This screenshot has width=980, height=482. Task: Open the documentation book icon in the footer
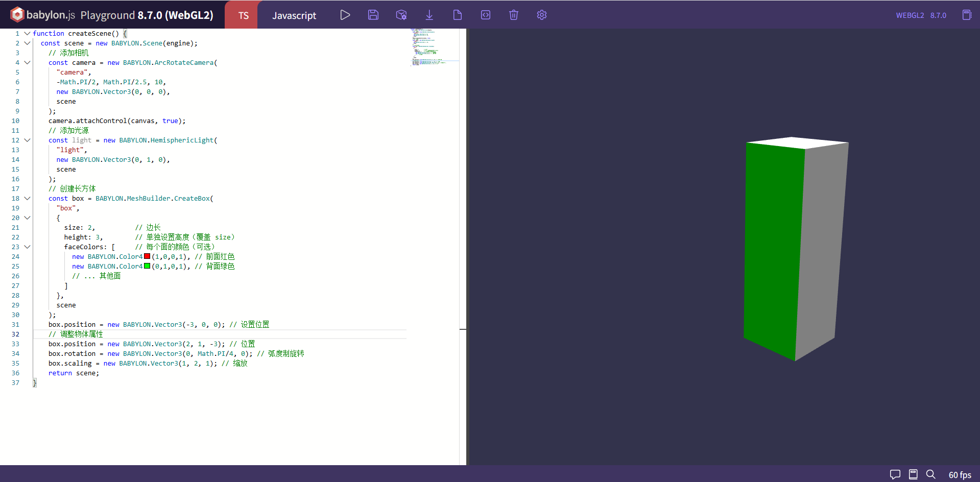pos(913,474)
